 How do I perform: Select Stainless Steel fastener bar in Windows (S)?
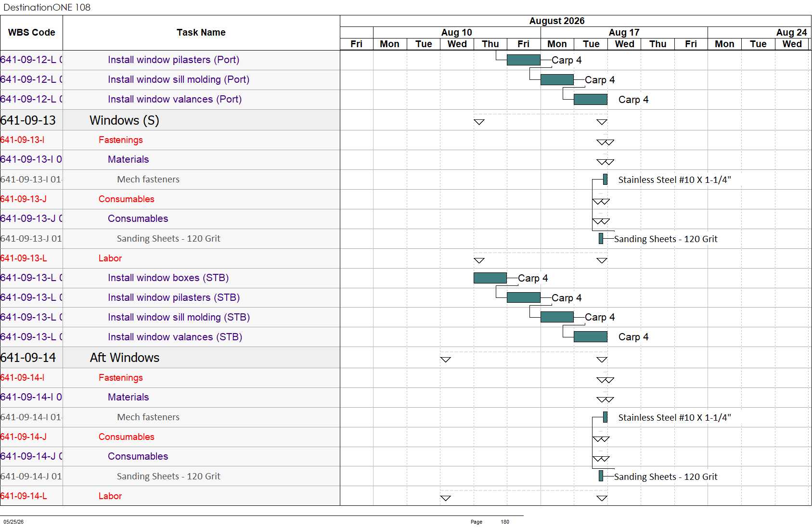tap(605, 179)
